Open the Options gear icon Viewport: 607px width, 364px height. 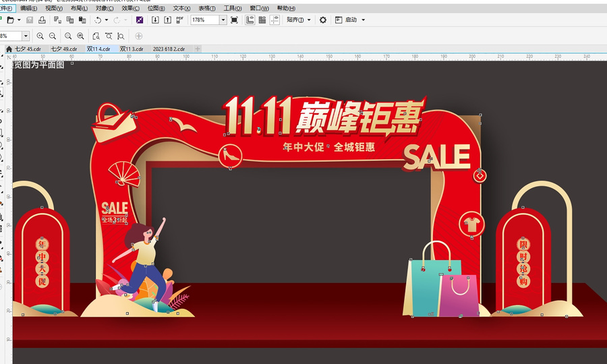tap(323, 20)
